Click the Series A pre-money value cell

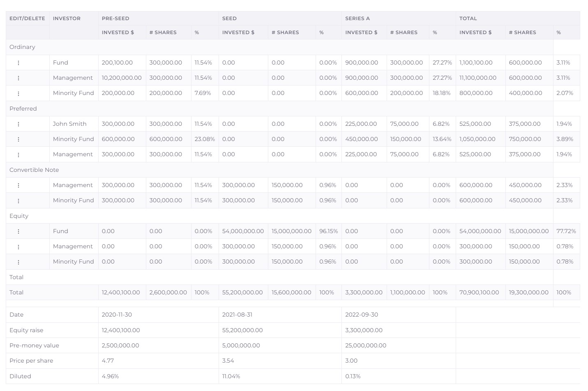click(x=365, y=345)
